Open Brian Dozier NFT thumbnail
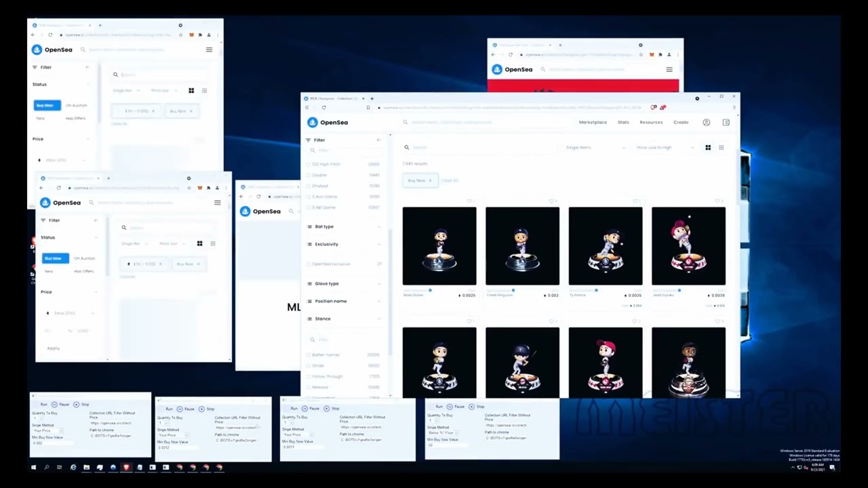 [x=439, y=246]
